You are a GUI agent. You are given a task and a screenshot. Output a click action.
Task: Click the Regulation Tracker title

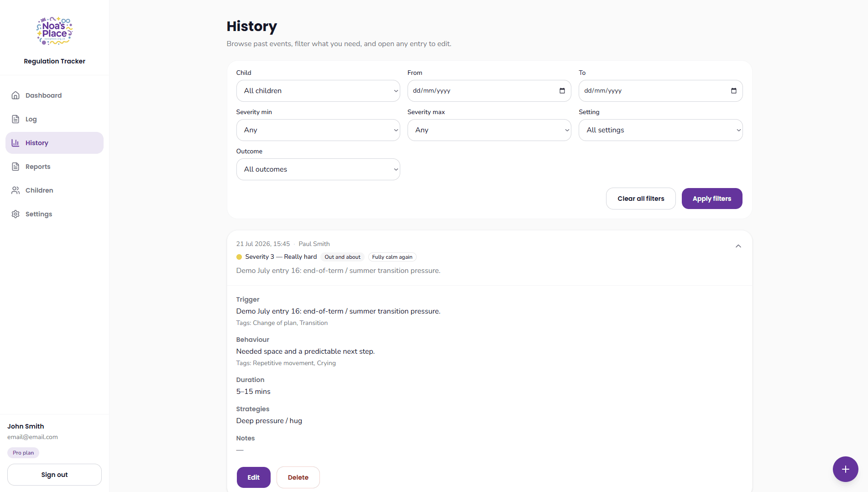(54, 61)
